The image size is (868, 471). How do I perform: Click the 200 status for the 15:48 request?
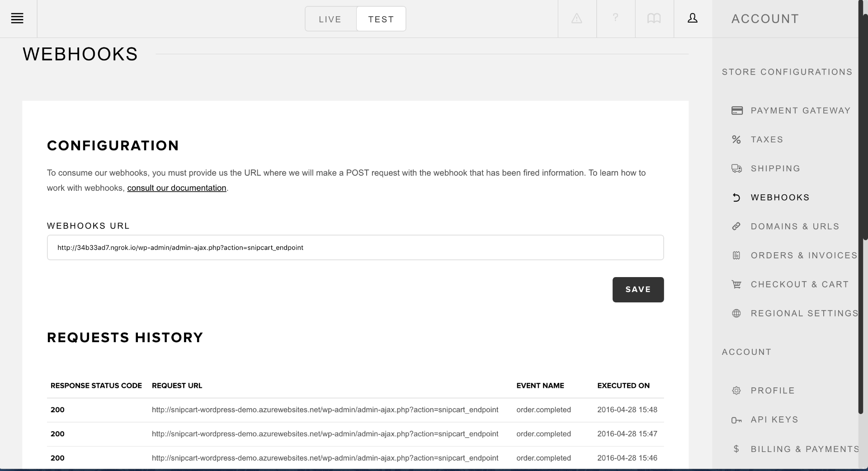click(x=57, y=410)
